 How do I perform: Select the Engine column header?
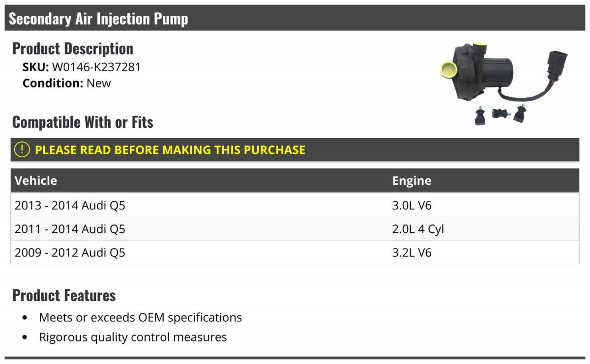[412, 181]
